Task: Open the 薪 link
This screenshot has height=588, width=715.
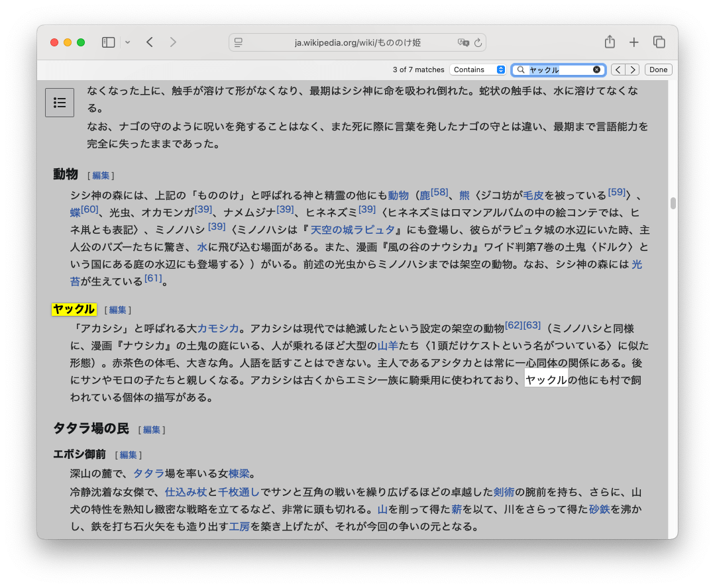Action: coord(457,509)
